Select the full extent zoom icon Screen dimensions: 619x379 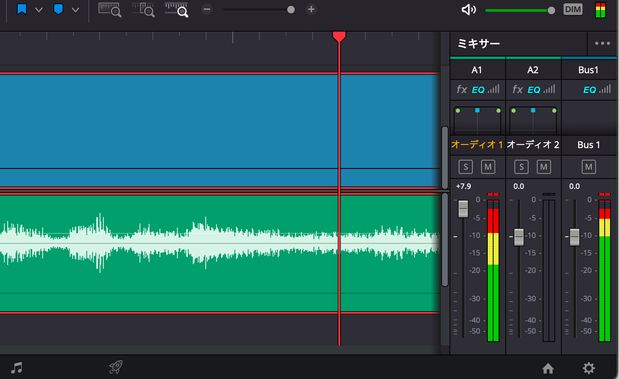[109, 9]
